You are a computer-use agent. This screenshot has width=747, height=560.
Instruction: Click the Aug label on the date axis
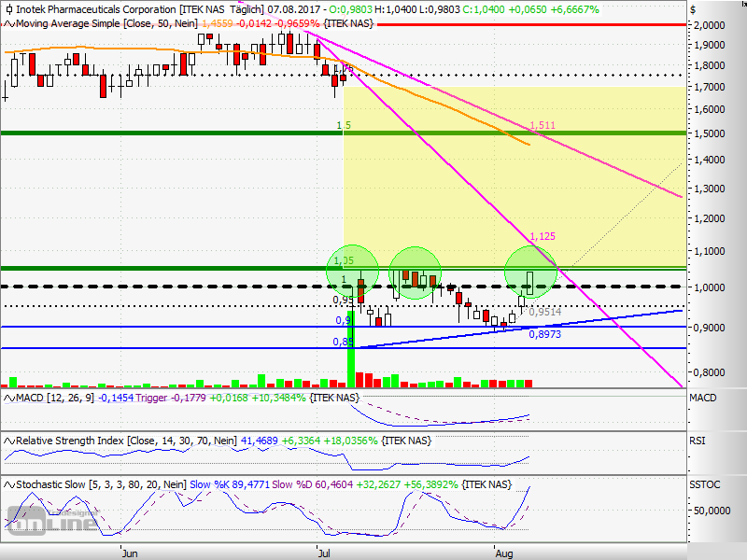point(504,553)
